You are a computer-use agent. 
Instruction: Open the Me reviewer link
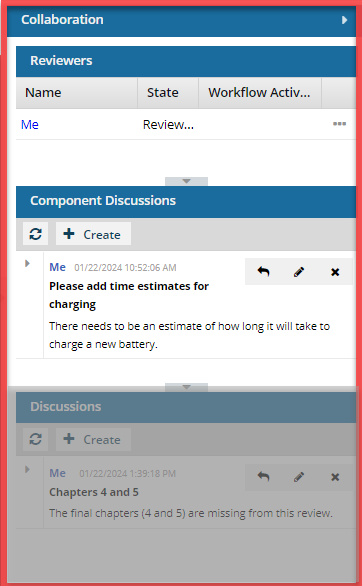[x=30, y=124]
